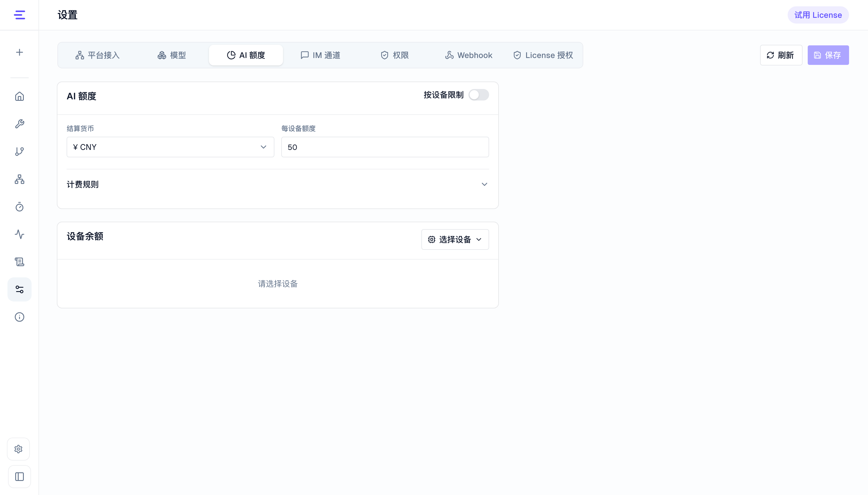Viewport: 868px width, 495px height.
Task: Open the hamburger menu icon
Action: click(19, 15)
